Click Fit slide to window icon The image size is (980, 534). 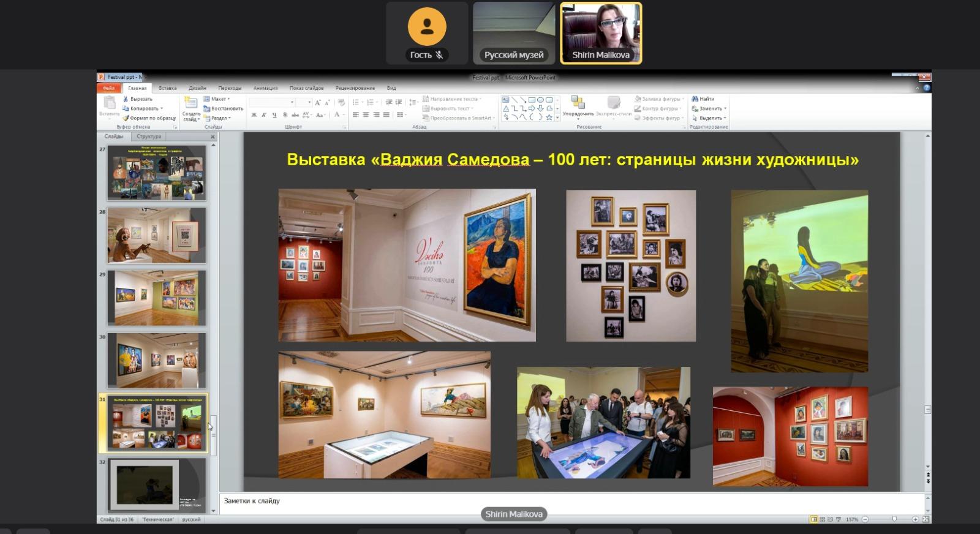click(x=926, y=519)
